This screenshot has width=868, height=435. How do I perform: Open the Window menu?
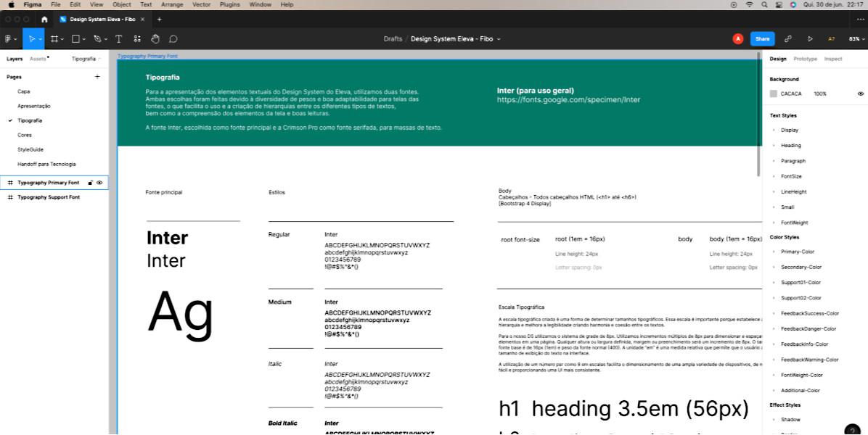[x=260, y=4]
